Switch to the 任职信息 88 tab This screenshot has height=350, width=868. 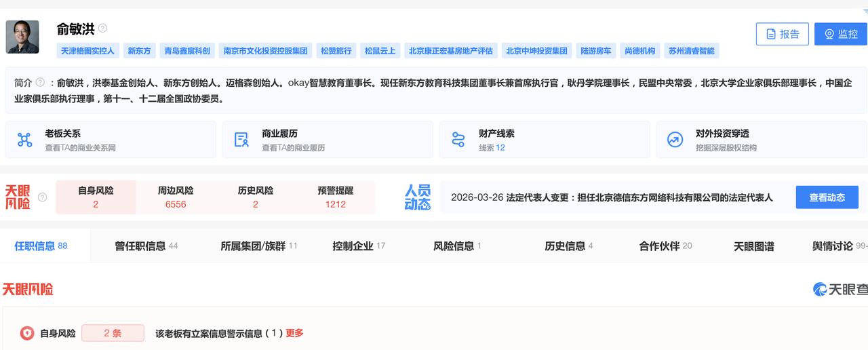pyautogui.click(x=41, y=246)
